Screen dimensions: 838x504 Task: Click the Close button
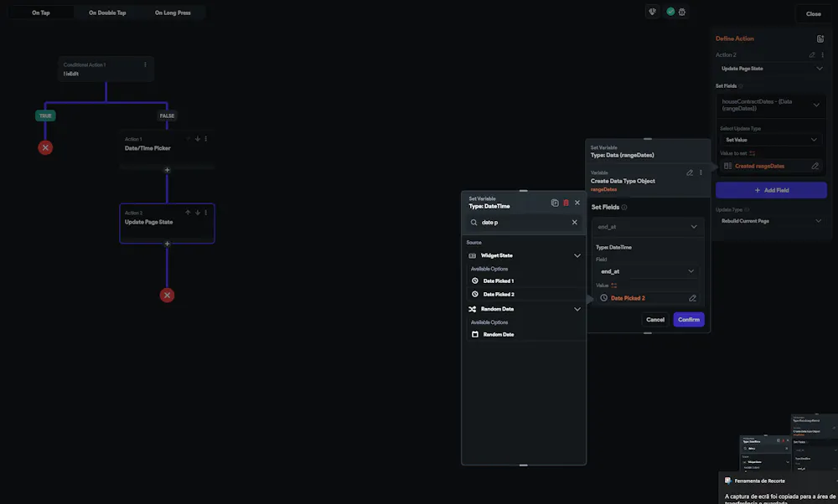coord(814,14)
